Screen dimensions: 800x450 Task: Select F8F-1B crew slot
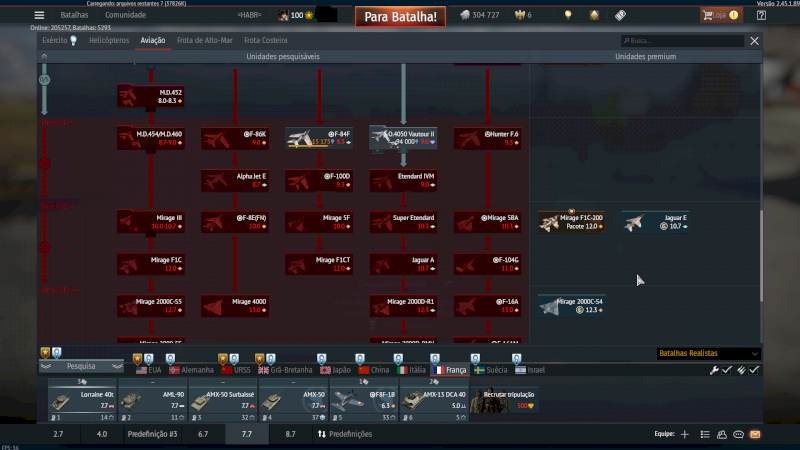364,400
